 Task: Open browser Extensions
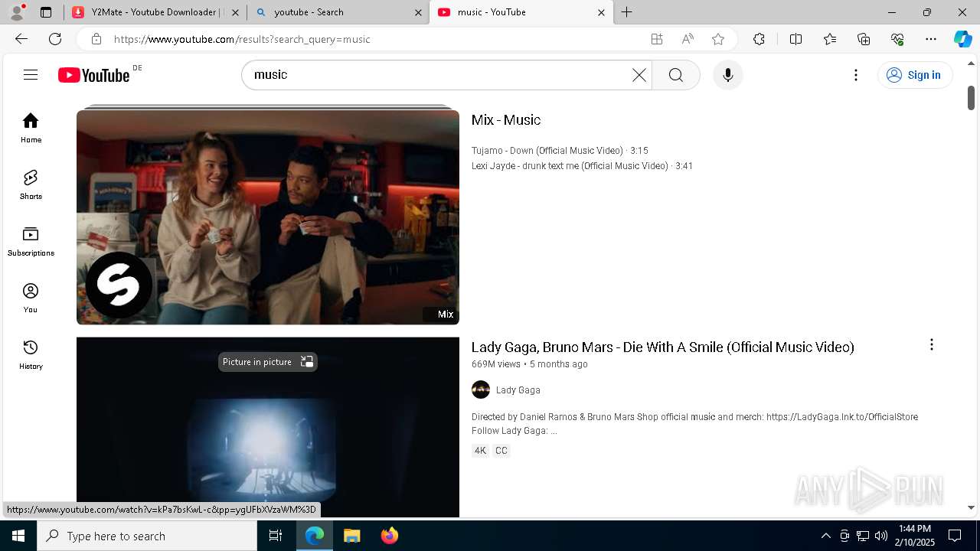point(759,39)
